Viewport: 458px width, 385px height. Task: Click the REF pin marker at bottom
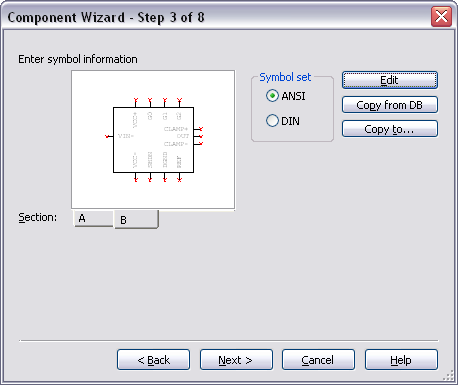coord(179,180)
